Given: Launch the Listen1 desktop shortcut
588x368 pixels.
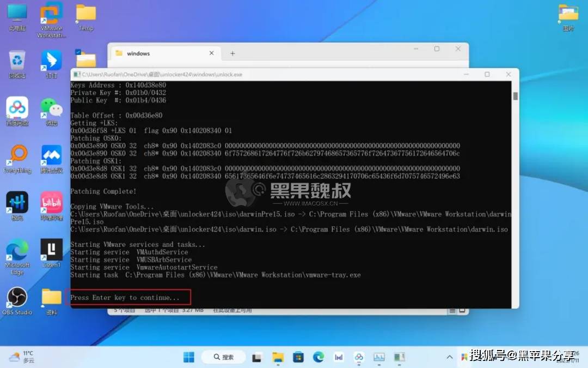Looking at the screenshot, I should coord(51,254).
